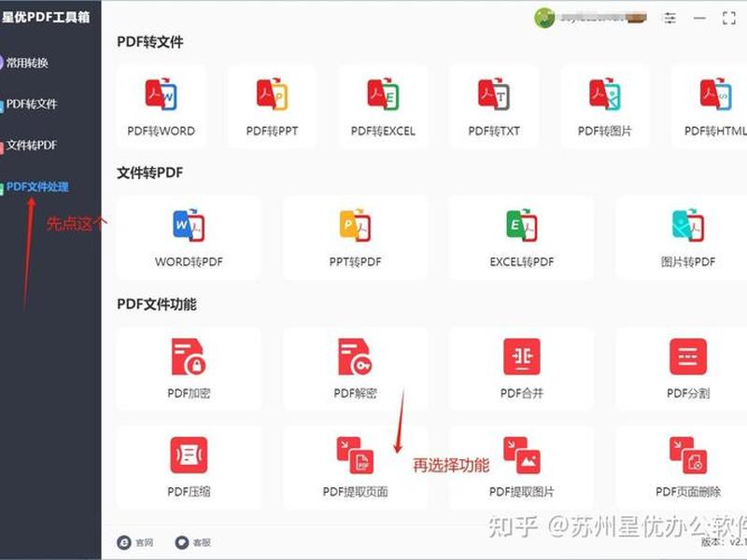Open the PDF转WORD converter

(x=161, y=107)
